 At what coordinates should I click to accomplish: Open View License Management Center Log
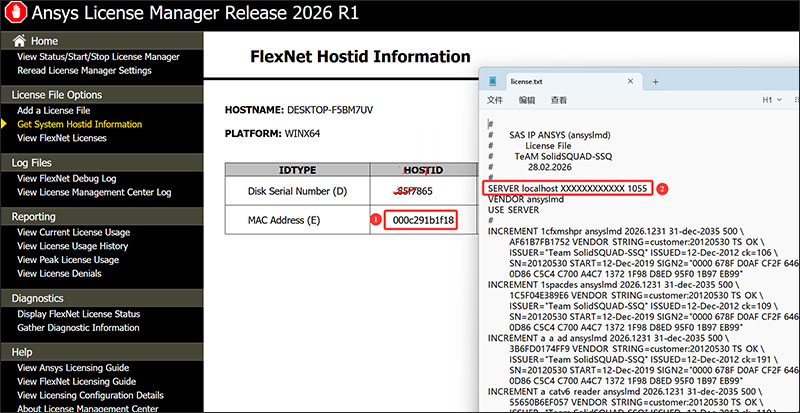[x=94, y=192]
